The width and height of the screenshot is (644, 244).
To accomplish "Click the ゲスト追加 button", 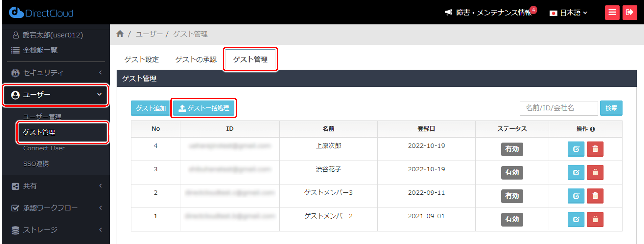I will tap(151, 108).
